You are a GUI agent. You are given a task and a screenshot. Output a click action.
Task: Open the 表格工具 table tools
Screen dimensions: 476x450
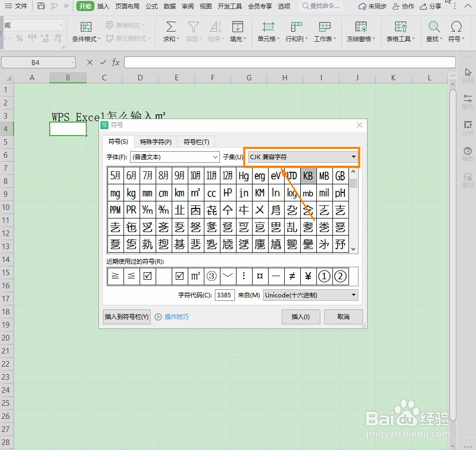[400, 32]
